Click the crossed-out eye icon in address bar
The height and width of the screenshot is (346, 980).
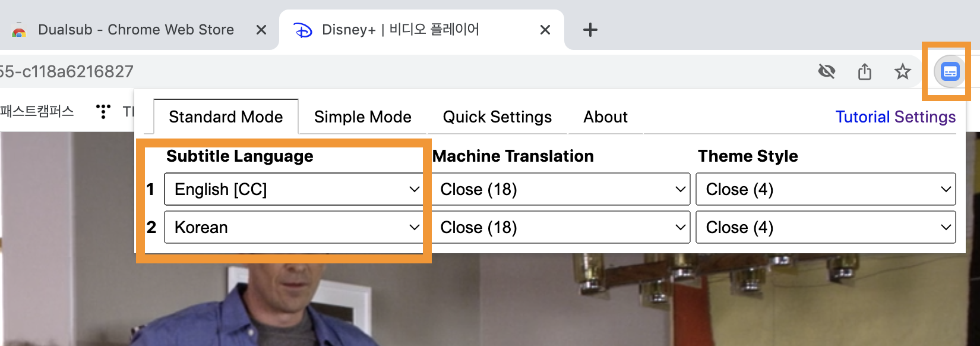pos(826,72)
